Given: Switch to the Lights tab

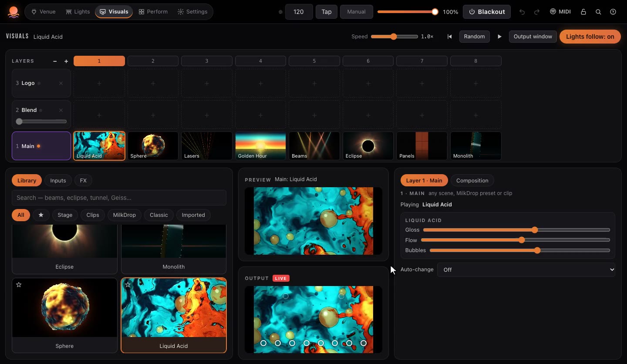Looking at the screenshot, I should 78,12.
